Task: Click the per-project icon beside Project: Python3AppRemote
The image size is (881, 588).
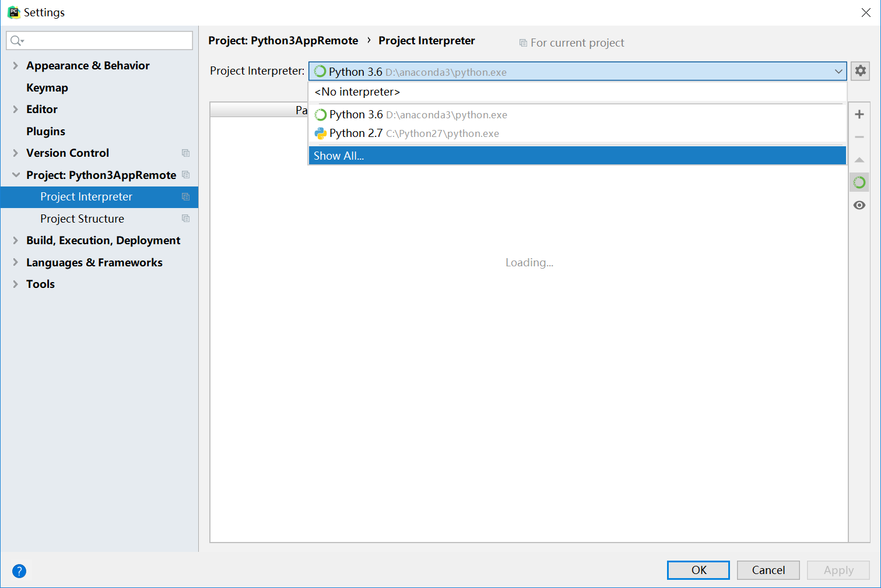Action: pos(185,175)
